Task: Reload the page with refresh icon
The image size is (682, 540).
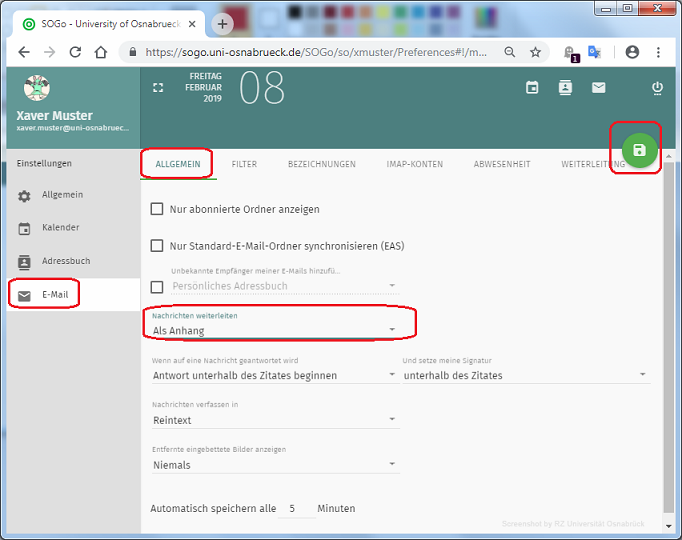Action: tap(75, 52)
